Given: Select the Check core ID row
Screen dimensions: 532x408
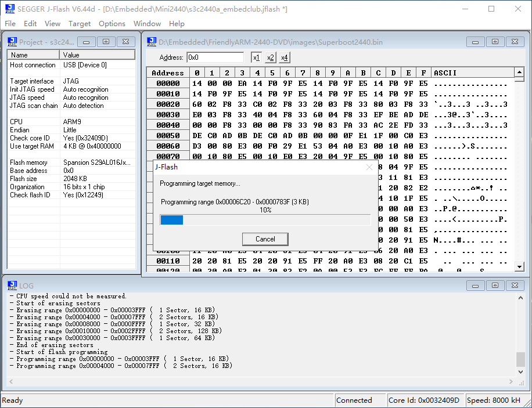Looking at the screenshot, I should pos(71,138).
